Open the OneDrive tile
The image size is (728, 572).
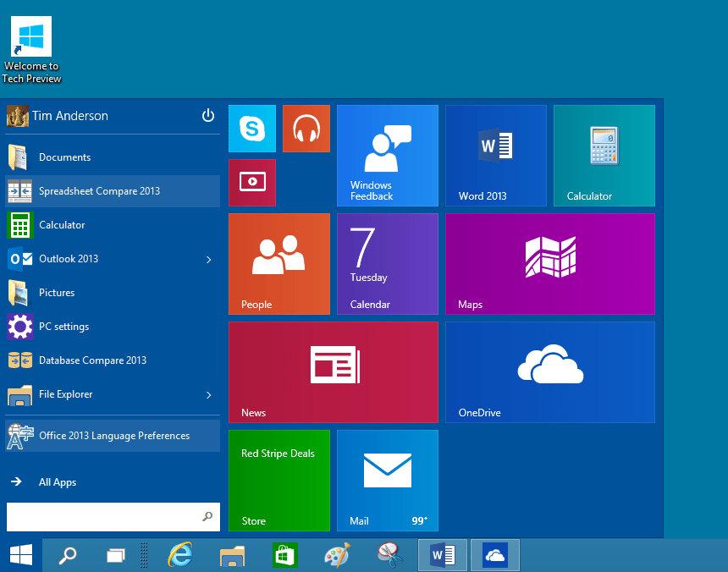(550, 372)
